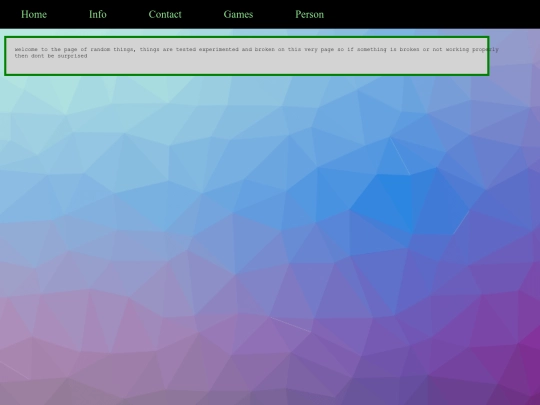
Task: Open the Home navigation link
Action: (34, 14)
